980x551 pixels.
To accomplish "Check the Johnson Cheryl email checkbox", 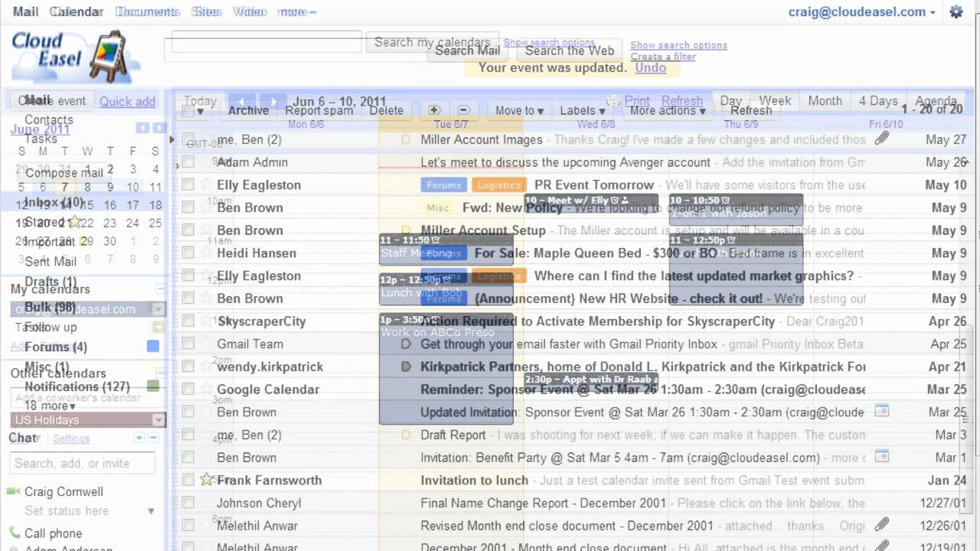I will coord(188,504).
